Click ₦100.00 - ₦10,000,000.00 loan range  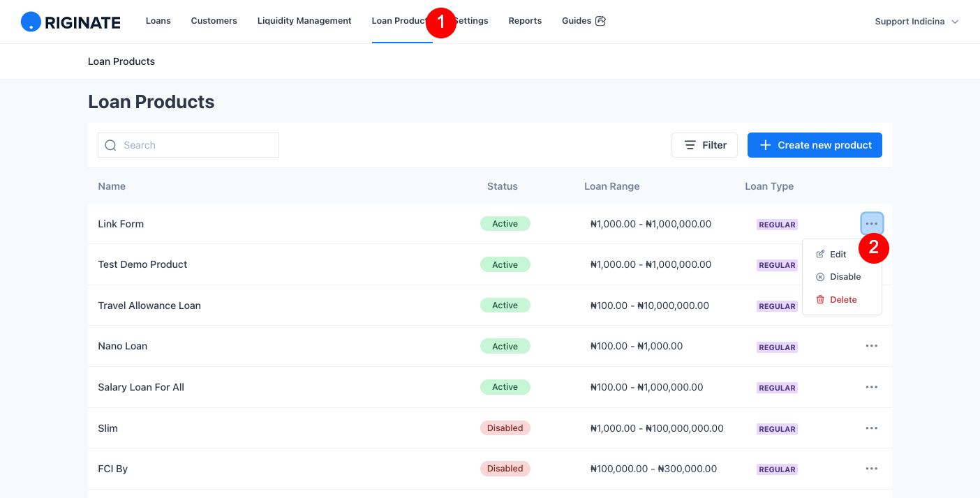click(650, 305)
